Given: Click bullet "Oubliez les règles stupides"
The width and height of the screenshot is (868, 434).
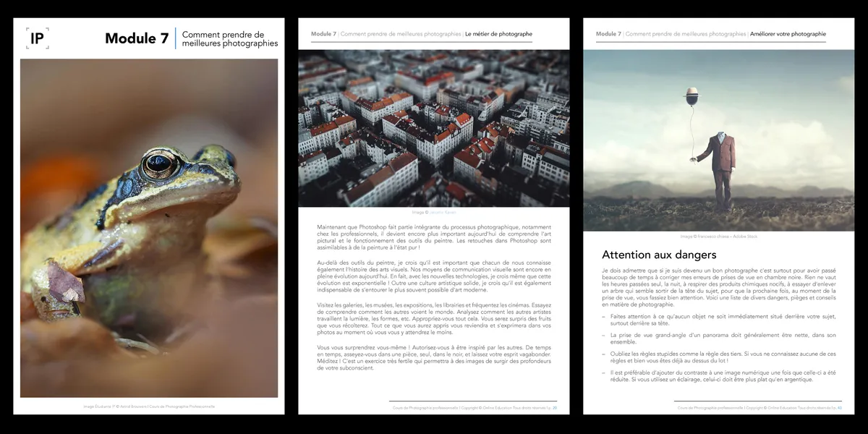Looking at the screenshot, I should pos(719,357).
